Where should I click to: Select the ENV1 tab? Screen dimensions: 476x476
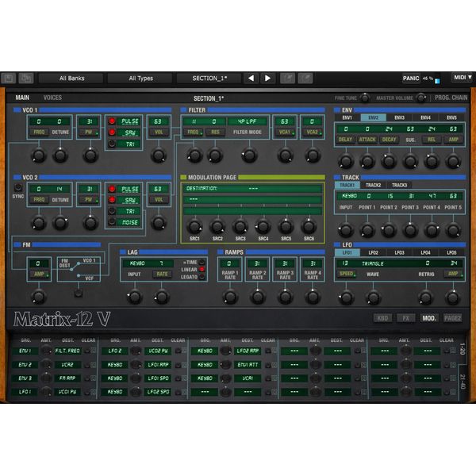point(347,117)
